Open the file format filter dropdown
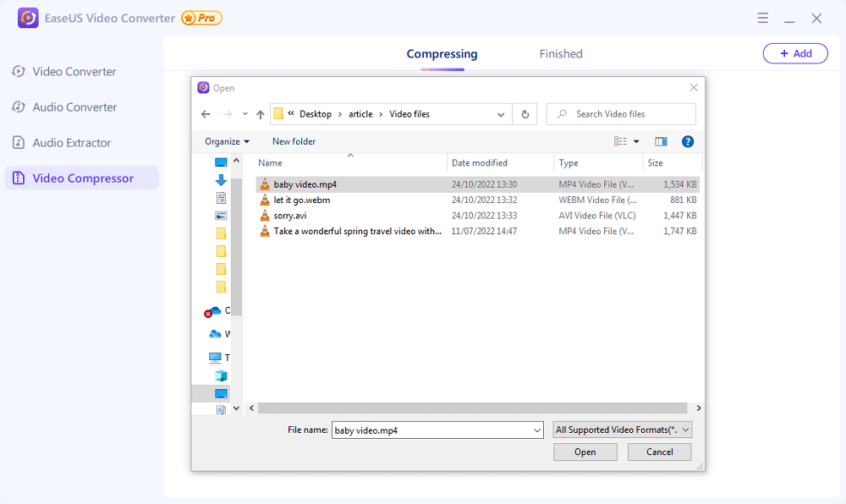The width and height of the screenshot is (846, 504). pyautogui.click(x=623, y=430)
